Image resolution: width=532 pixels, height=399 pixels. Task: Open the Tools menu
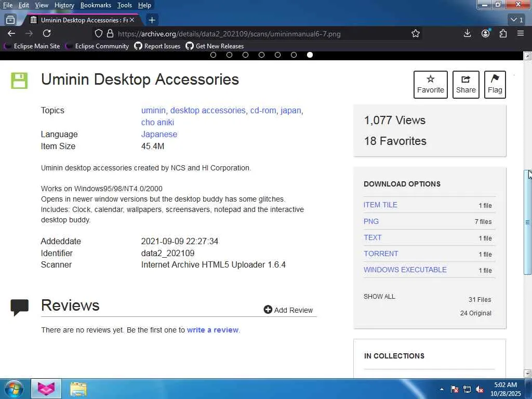[x=125, y=5]
